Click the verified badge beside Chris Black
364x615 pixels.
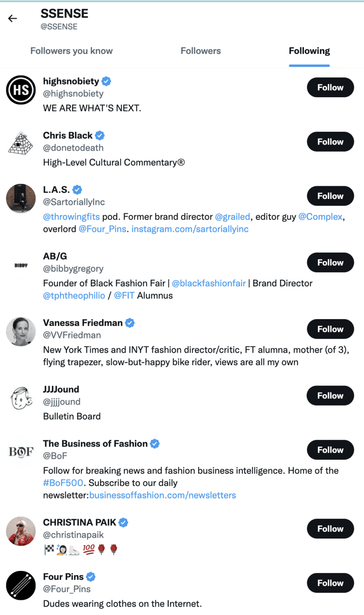coord(99,135)
